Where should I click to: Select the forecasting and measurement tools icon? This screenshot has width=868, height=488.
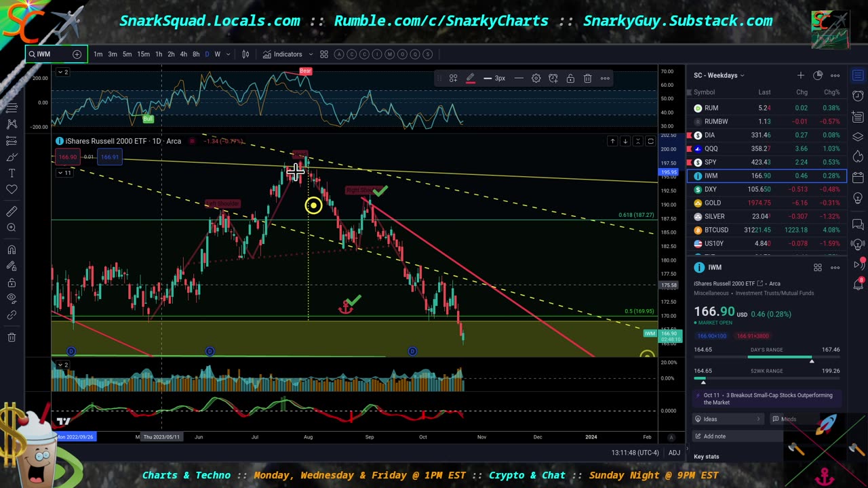12,140
